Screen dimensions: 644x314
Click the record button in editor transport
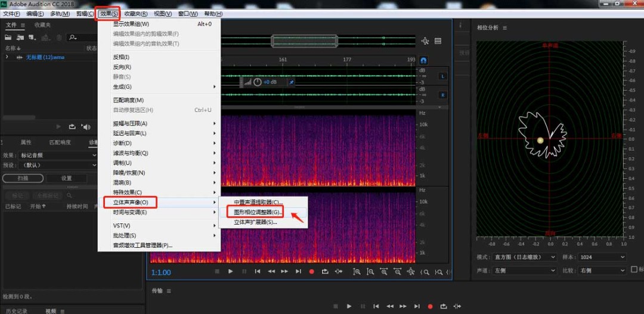coord(311,272)
